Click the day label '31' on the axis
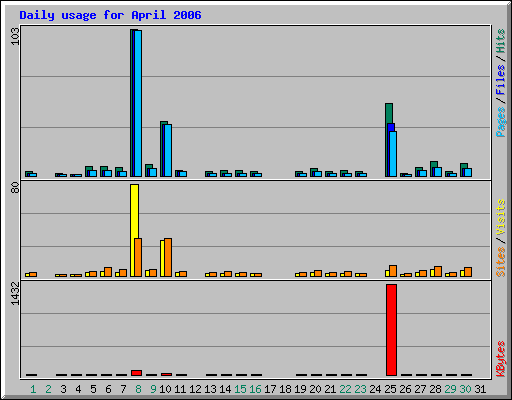The image size is (512, 400). pyautogui.click(x=480, y=389)
